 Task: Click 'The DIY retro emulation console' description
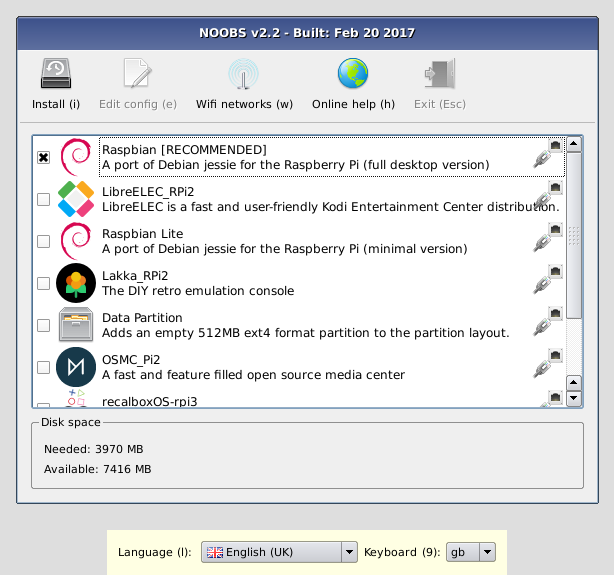[198, 291]
